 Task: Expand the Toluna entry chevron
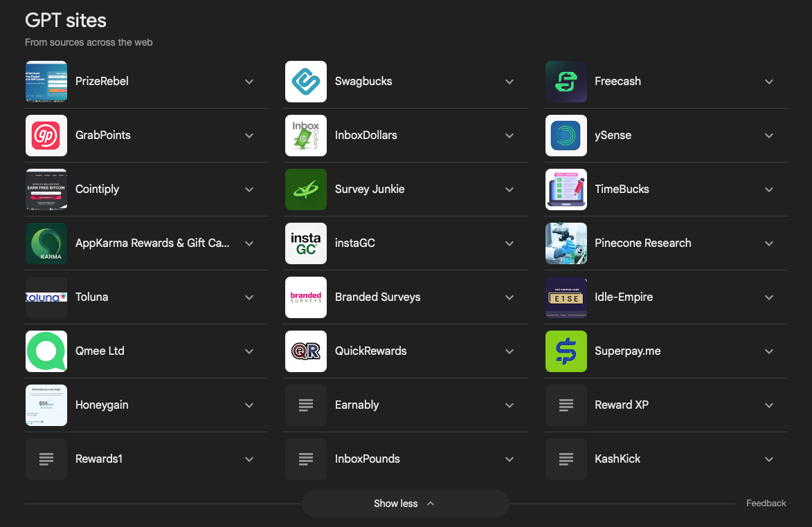click(249, 297)
